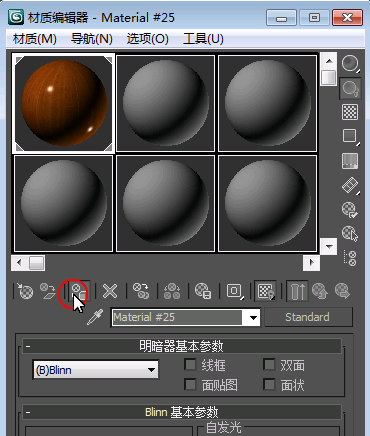370x436 pixels.
Task: Collapse the 明暗器基本参数 rollout
Action: (28, 346)
